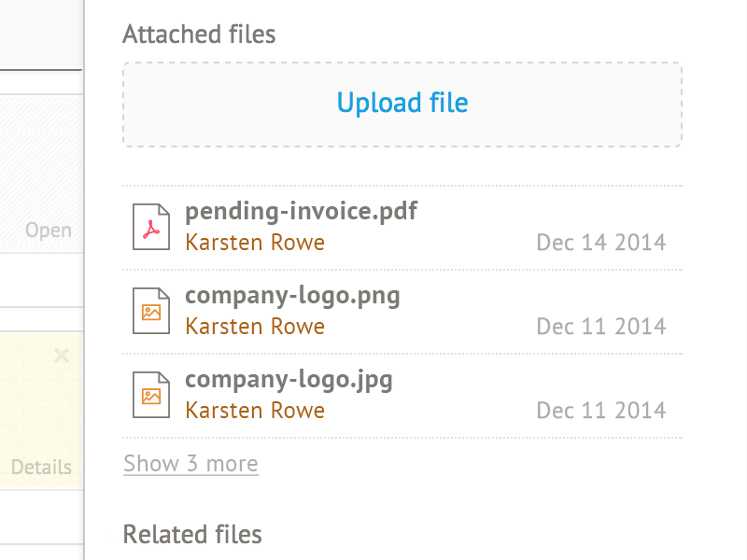Click the Details link on yellow note

click(41, 467)
